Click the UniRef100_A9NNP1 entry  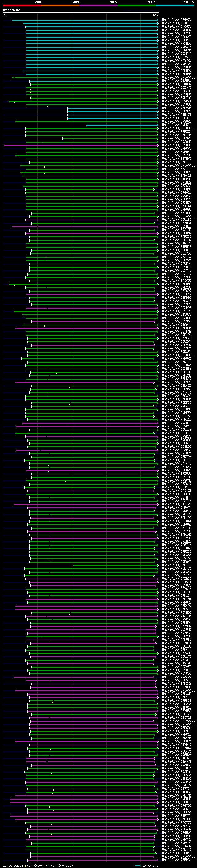(177, 71)
